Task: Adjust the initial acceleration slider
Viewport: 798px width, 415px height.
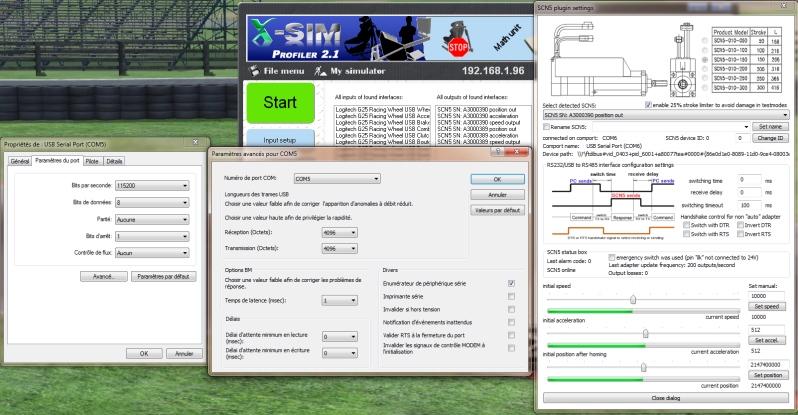Action: (645, 334)
